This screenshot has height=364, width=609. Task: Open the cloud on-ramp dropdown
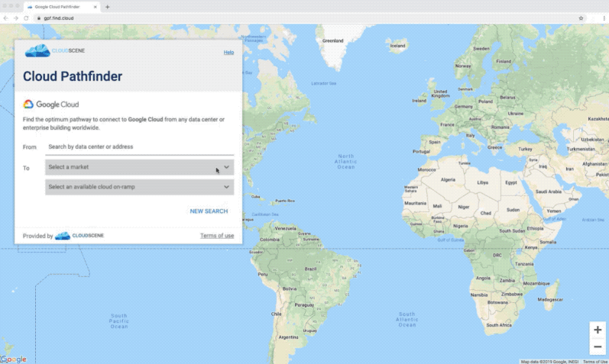[x=139, y=187]
